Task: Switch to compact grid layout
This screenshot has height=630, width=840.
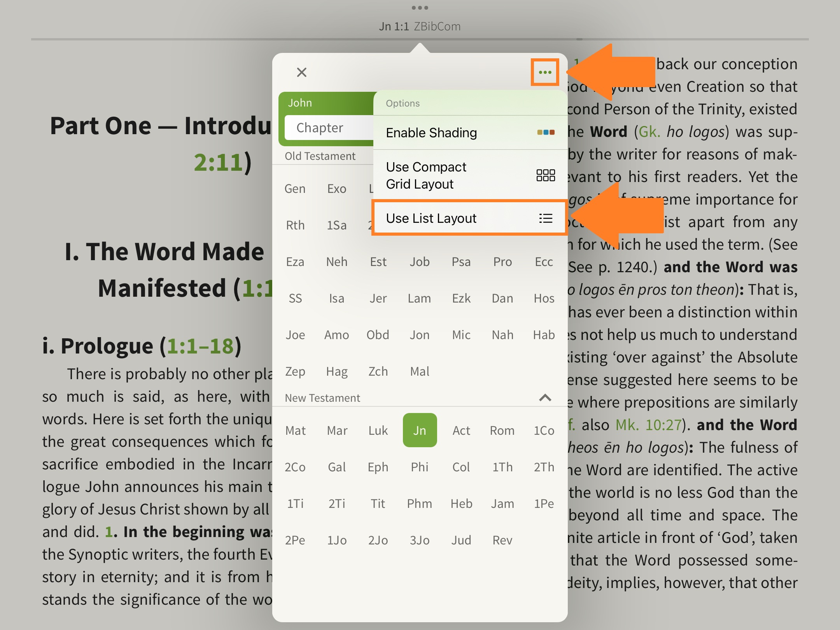Action: point(427,175)
